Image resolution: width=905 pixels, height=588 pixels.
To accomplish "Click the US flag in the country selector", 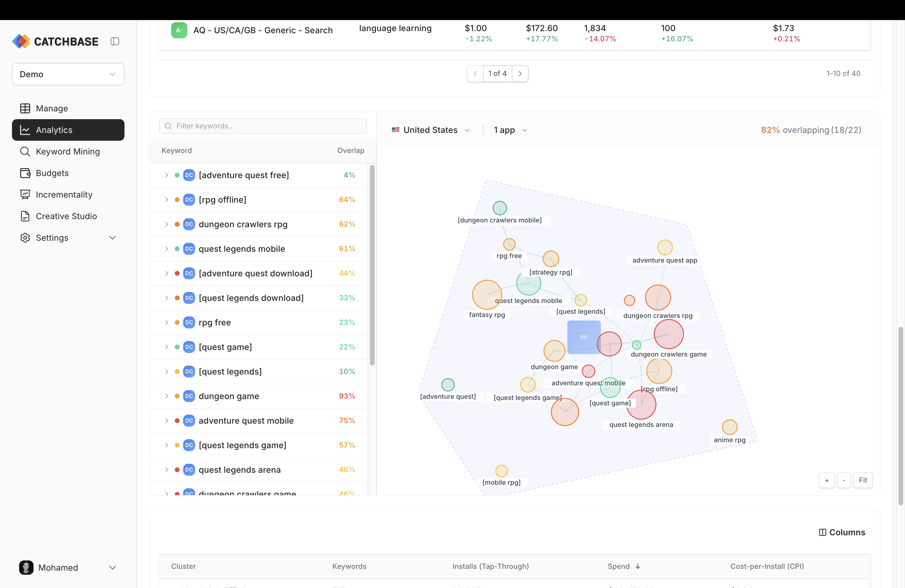I will click(x=395, y=130).
